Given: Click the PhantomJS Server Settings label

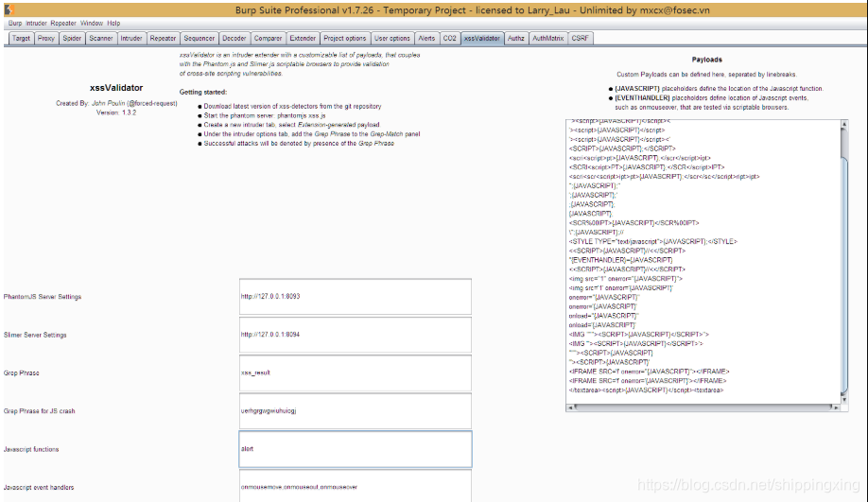Looking at the screenshot, I should (x=42, y=297).
